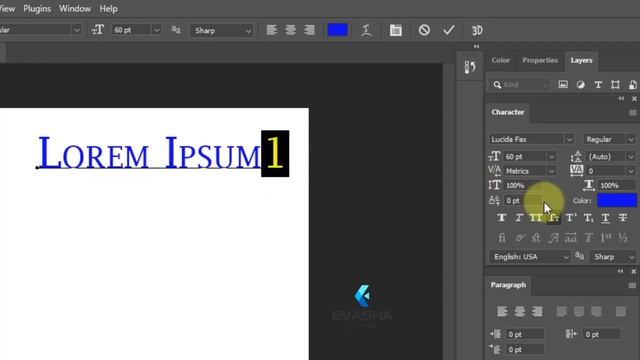Click the fractions OpenType icon
This screenshot has height=360, width=640.
click(x=623, y=238)
